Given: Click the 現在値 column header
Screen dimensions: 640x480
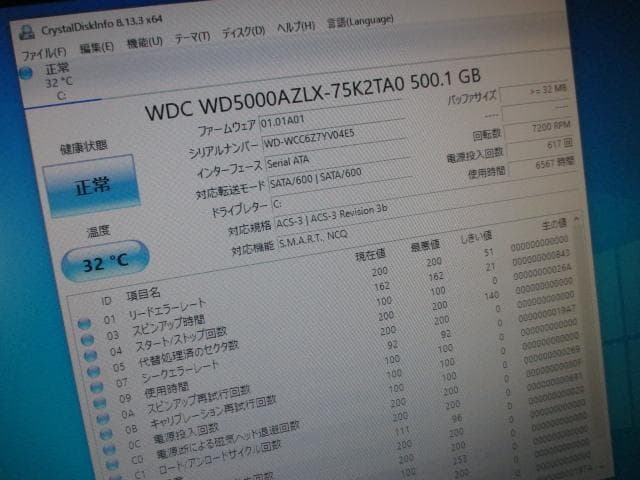Looking at the screenshot, I should click(370, 256).
